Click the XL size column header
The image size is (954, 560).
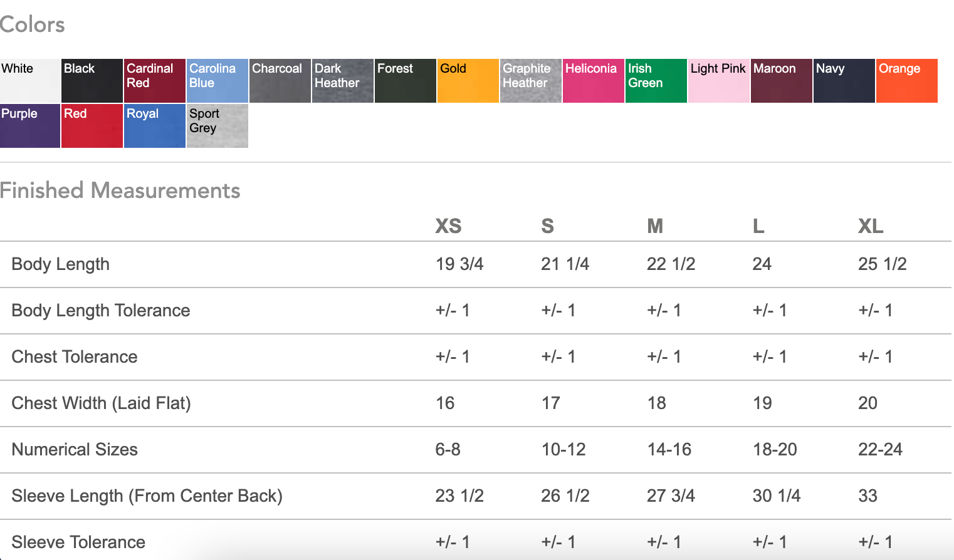pyautogui.click(x=871, y=226)
